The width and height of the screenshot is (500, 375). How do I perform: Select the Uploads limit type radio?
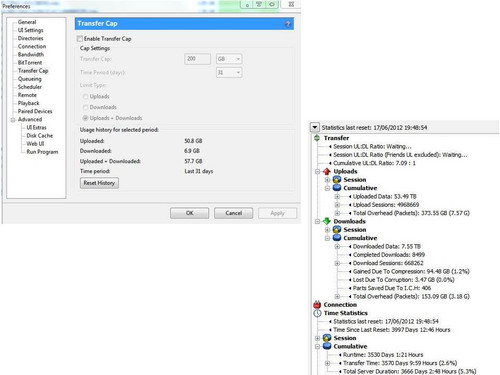point(85,96)
